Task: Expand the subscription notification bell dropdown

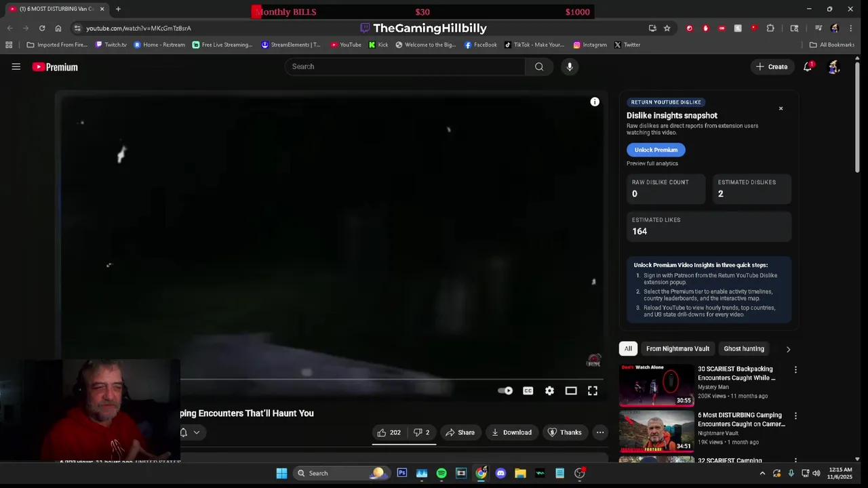Action: tap(191, 432)
